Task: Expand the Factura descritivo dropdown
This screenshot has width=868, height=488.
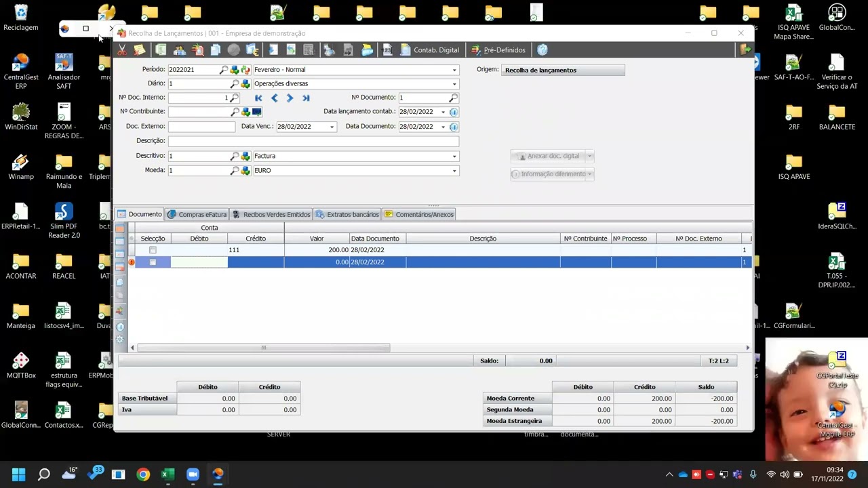Action: click(454, 157)
